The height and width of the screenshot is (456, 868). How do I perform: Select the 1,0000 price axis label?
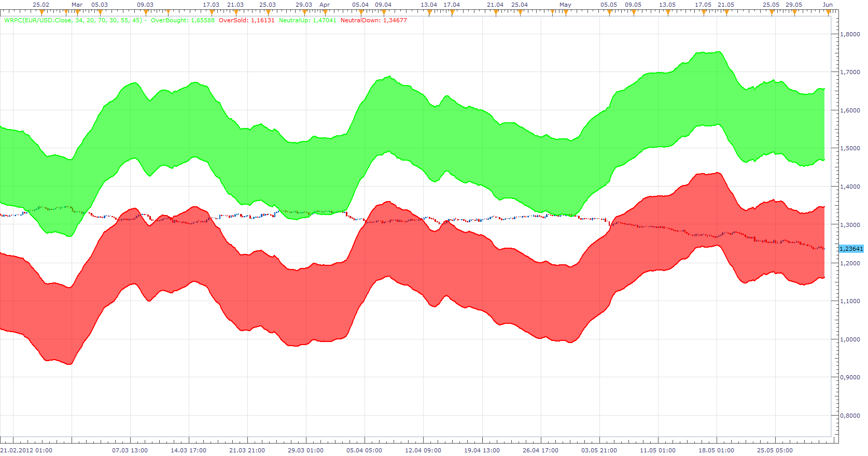[850, 339]
